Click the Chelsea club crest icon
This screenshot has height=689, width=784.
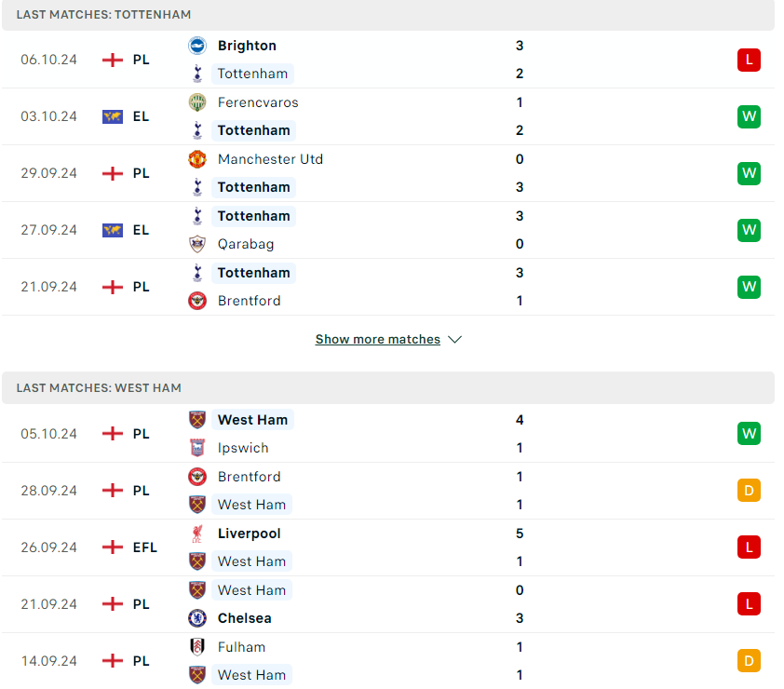pyautogui.click(x=197, y=618)
